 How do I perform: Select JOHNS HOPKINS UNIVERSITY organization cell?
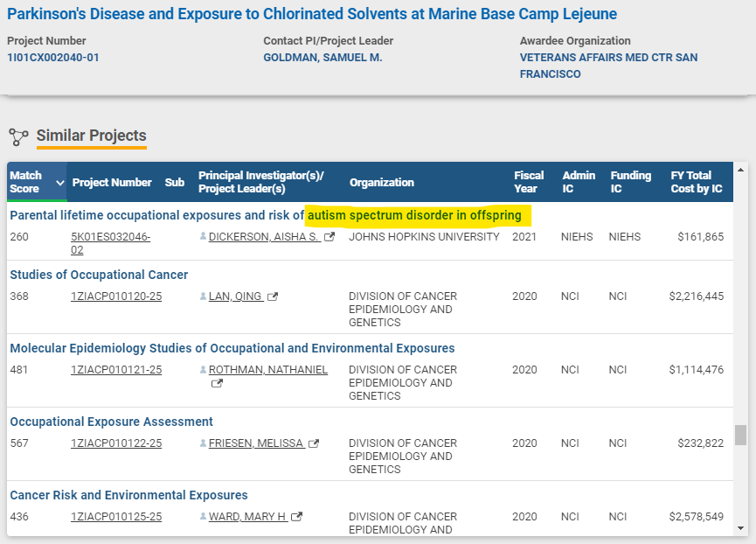pyautogui.click(x=424, y=237)
